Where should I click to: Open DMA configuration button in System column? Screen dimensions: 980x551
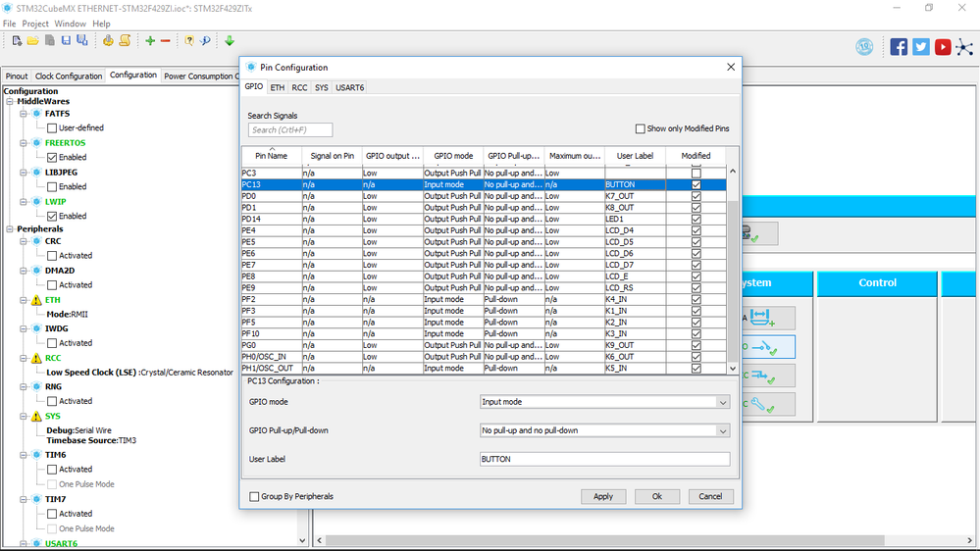pyautogui.click(x=767, y=318)
